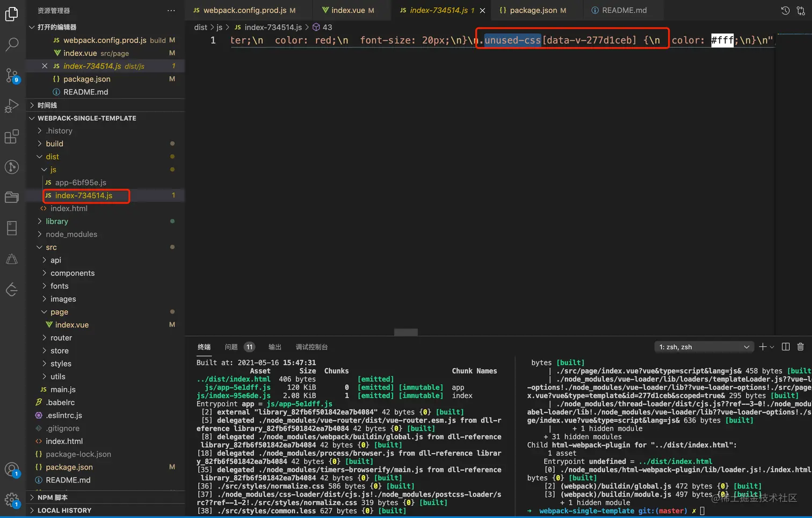Expand the NPM 脚本 section

106,497
